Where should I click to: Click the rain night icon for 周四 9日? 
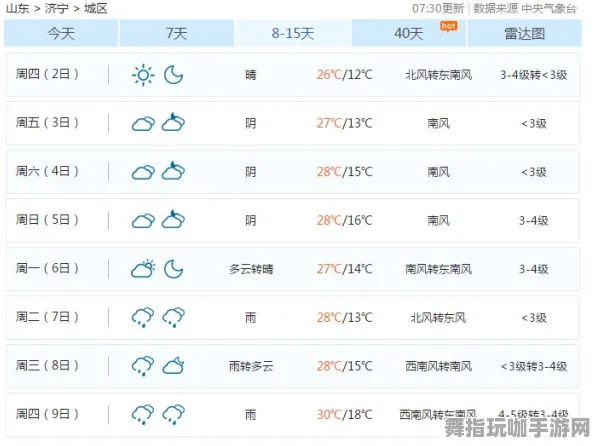174,414
